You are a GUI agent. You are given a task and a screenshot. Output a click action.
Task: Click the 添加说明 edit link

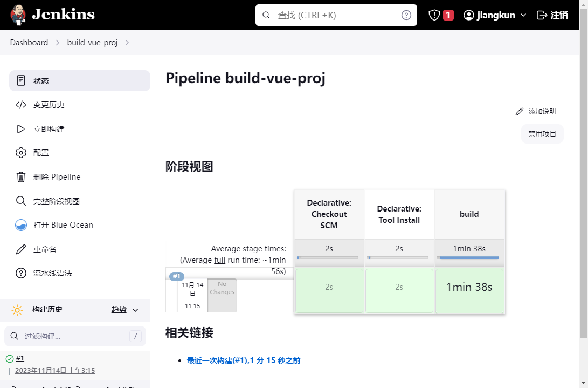pyautogui.click(x=536, y=111)
